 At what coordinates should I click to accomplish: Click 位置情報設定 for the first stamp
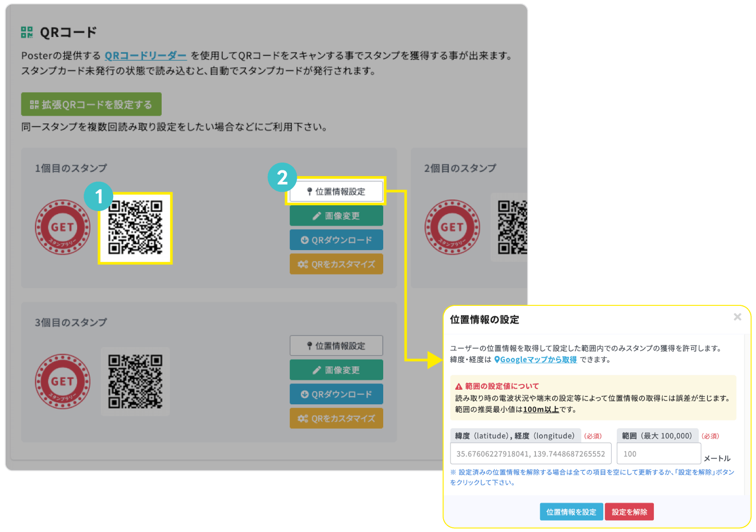pos(336,192)
